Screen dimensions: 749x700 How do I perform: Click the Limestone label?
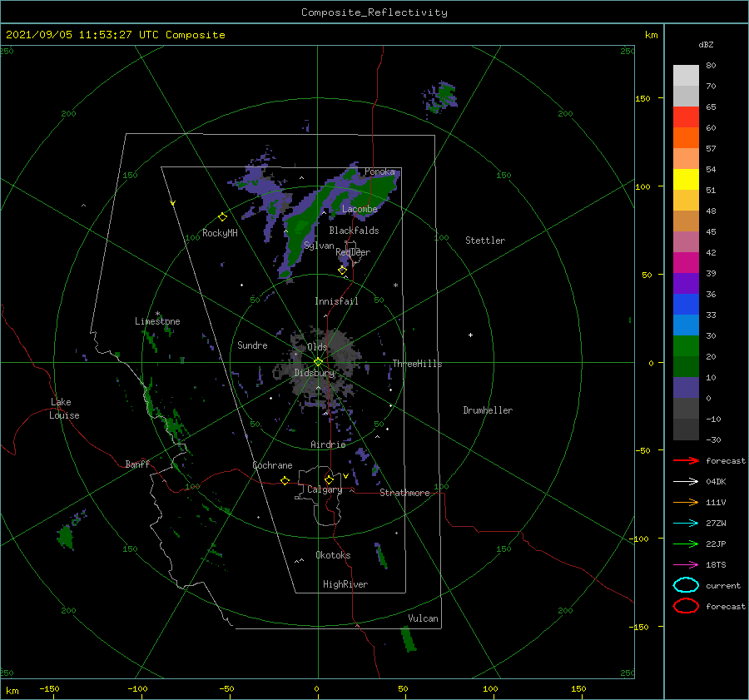tap(157, 321)
